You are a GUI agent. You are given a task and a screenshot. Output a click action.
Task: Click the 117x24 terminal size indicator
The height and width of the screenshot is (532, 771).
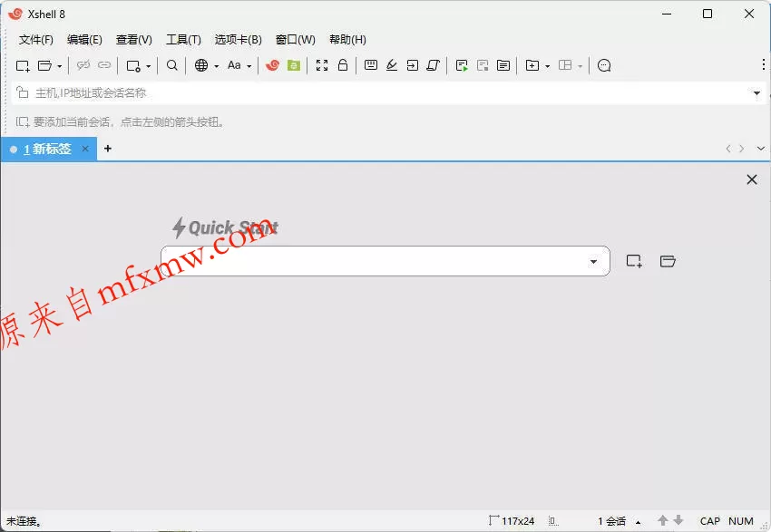click(x=512, y=521)
